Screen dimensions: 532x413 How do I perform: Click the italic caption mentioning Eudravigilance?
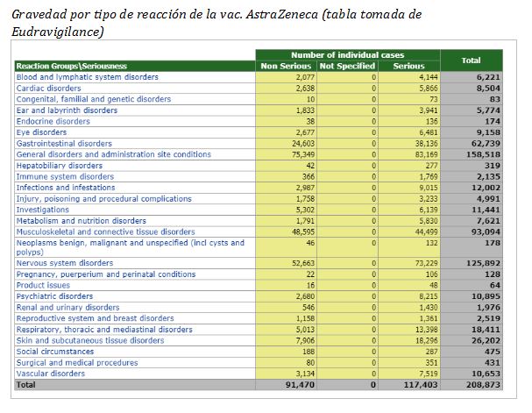click(x=216, y=23)
